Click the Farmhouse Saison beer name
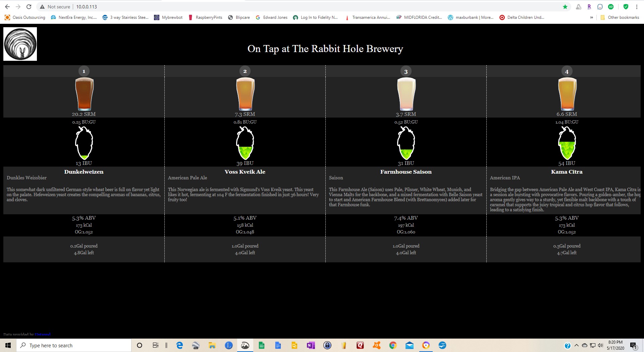 coord(406,172)
